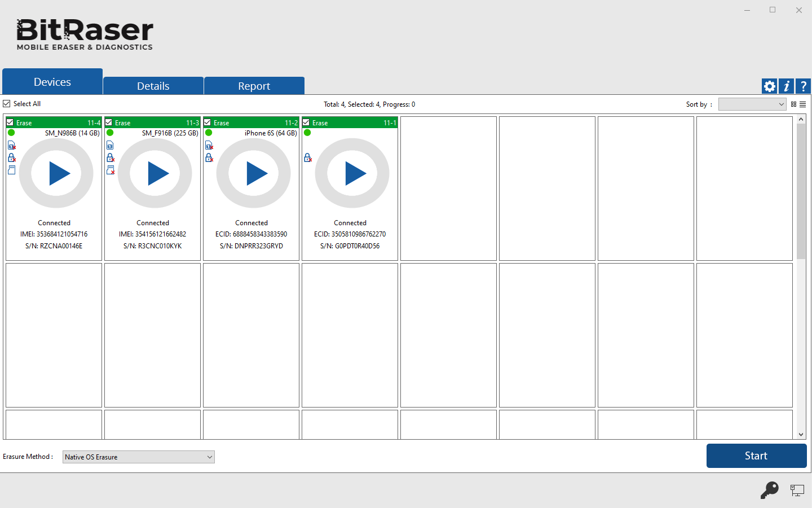Screen dimensions: 812x508
Task: Click lock icon on SM_F916B card
Action: coord(111,157)
